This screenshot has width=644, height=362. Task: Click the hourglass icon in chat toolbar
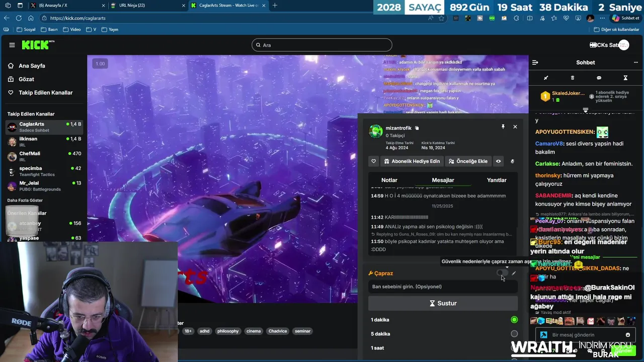click(625, 78)
